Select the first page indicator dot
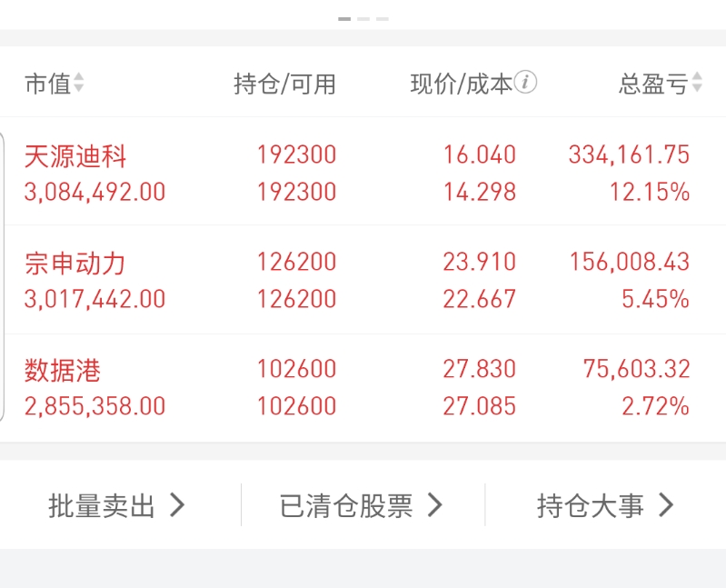726x588 pixels. pyautogui.click(x=344, y=19)
